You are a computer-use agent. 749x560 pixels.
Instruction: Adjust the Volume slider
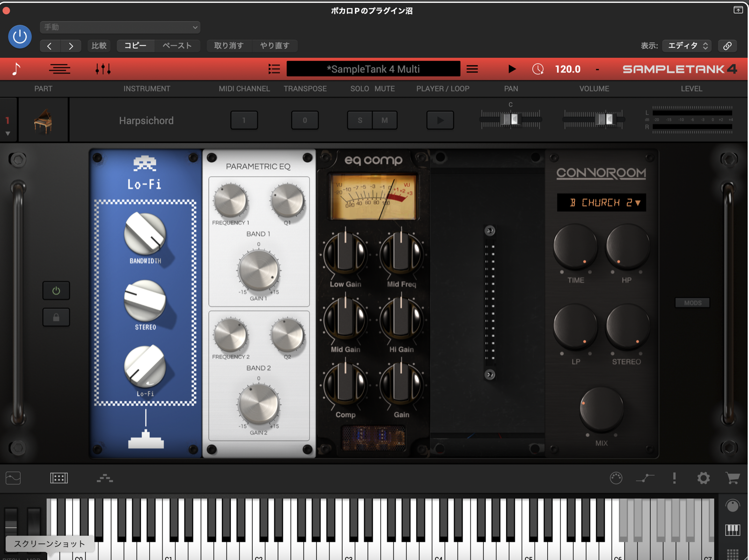click(x=594, y=119)
